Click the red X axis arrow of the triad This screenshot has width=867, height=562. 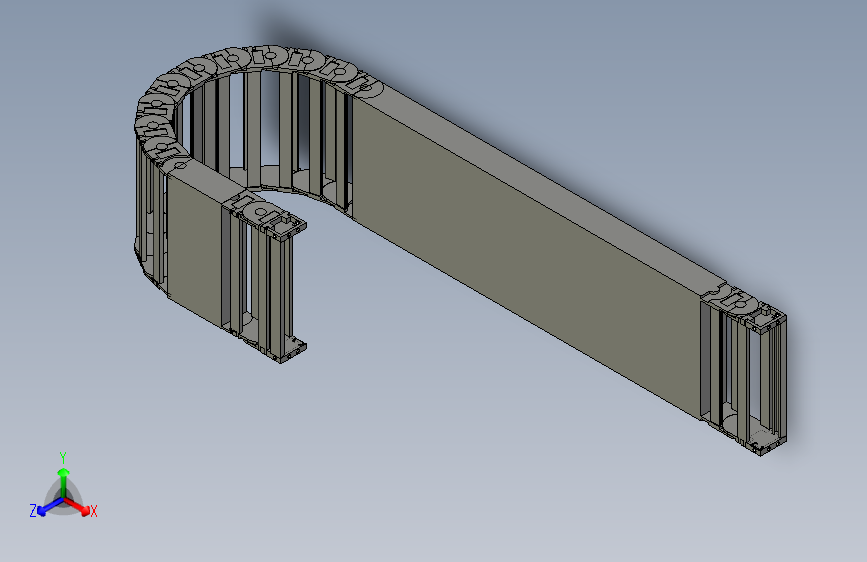pos(77,506)
